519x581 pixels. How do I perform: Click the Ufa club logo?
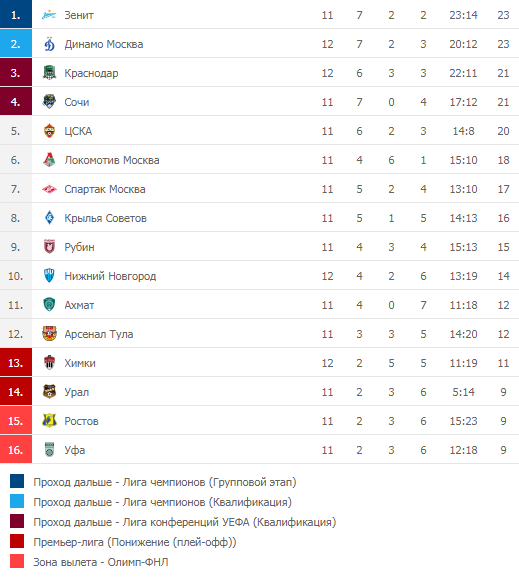point(49,449)
